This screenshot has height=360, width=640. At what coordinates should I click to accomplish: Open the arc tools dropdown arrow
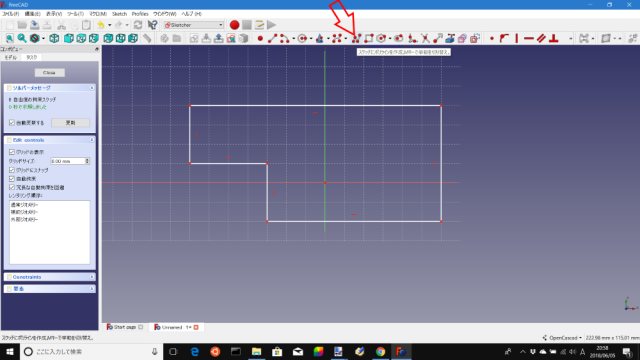[x=293, y=38]
